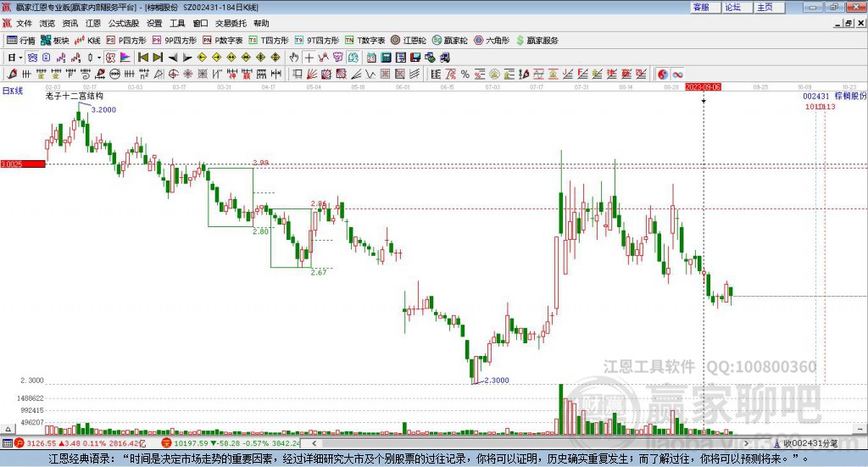The width and height of the screenshot is (868, 467).
Task: Click the horizontal scrollbar left arrow
Action: pos(314,443)
